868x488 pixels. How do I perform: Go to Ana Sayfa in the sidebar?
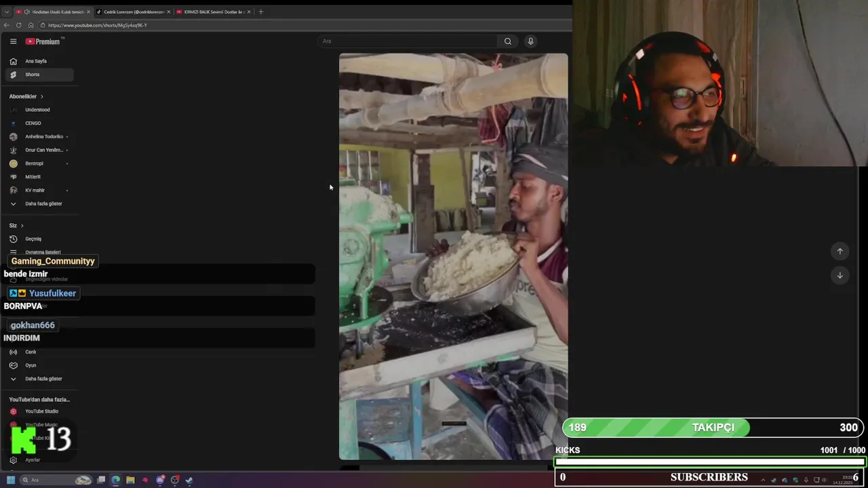pos(39,61)
